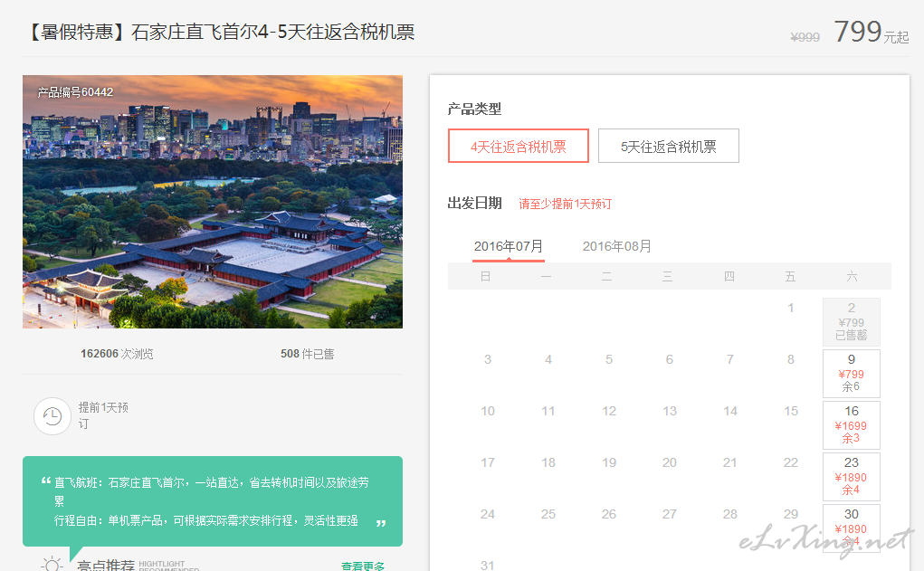Click calendar date 12 in July
The width and height of the screenshot is (924, 571).
(x=609, y=411)
